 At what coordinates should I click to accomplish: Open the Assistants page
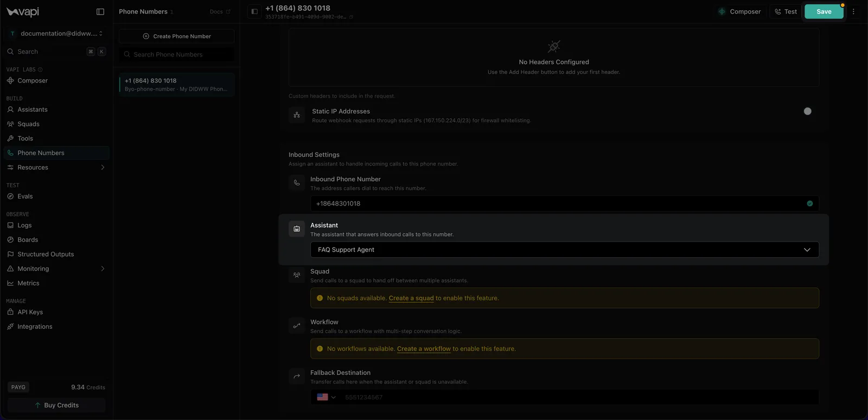(x=56, y=110)
